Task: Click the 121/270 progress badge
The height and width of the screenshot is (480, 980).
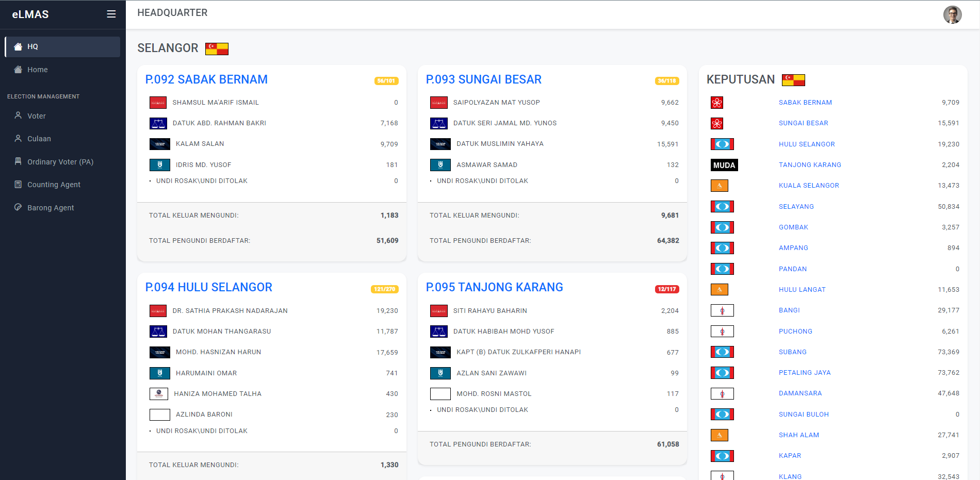Action: (x=384, y=289)
